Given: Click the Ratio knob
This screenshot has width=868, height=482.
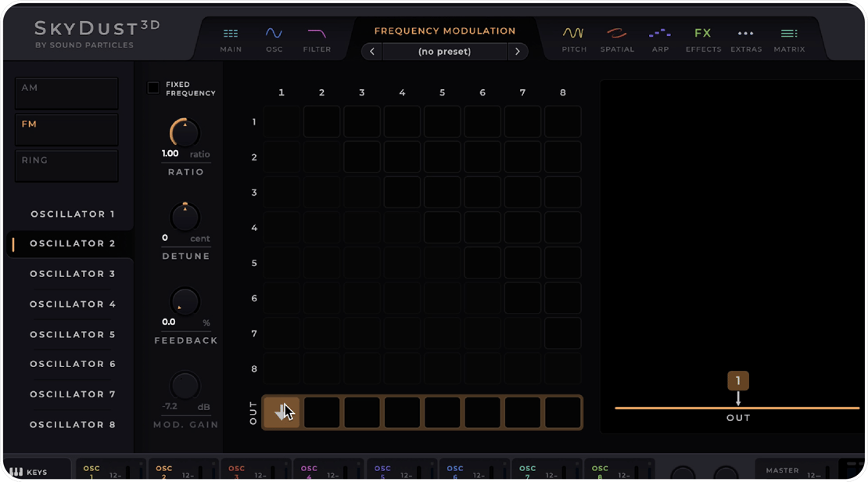Looking at the screenshot, I should pyautogui.click(x=185, y=134).
